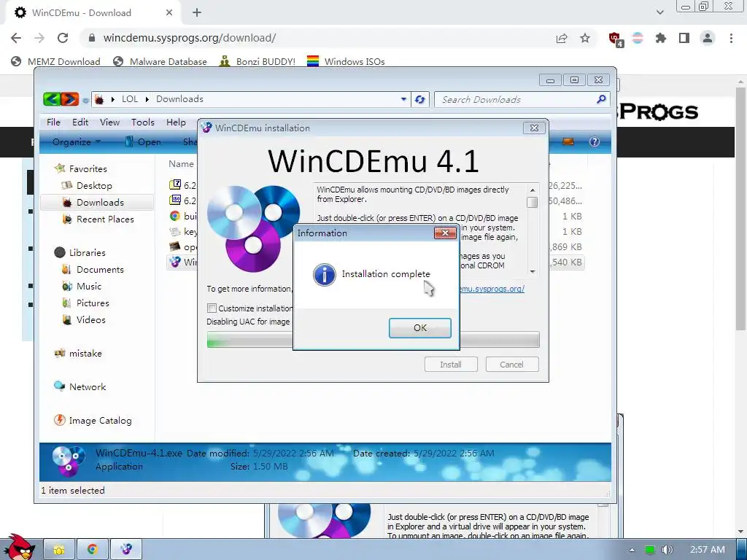This screenshot has width=747, height=560.
Task: Toggle the Chrome side panel icon
Action: 684,38
